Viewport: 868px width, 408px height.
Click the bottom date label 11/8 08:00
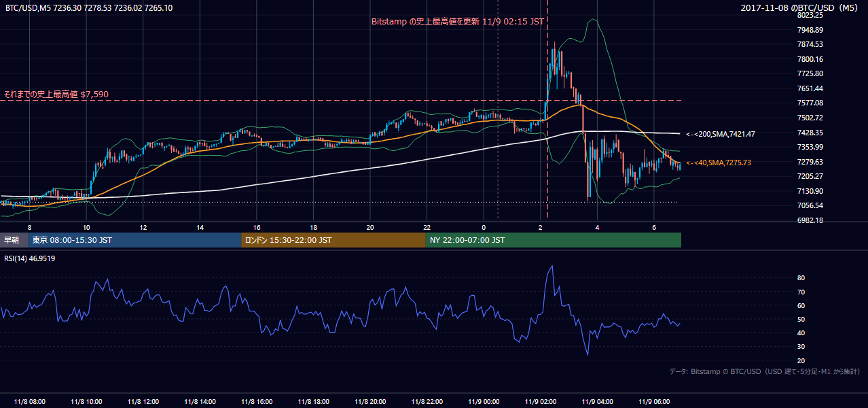click(x=29, y=402)
